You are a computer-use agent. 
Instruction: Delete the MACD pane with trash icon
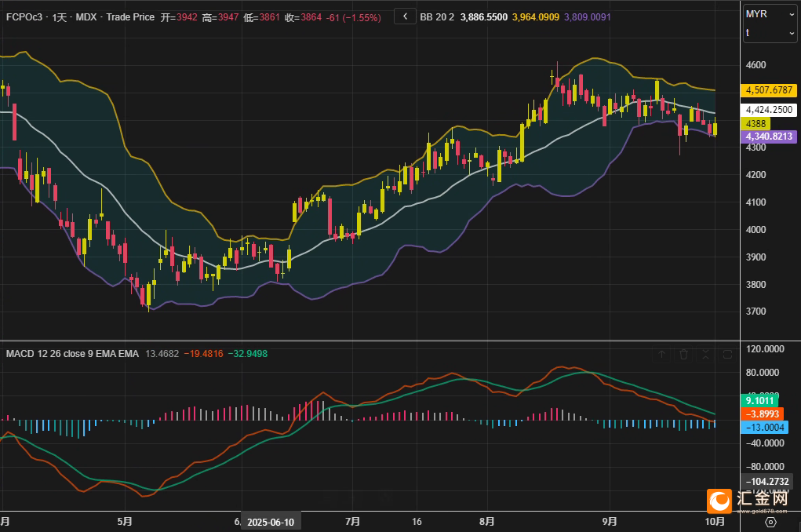(684, 355)
